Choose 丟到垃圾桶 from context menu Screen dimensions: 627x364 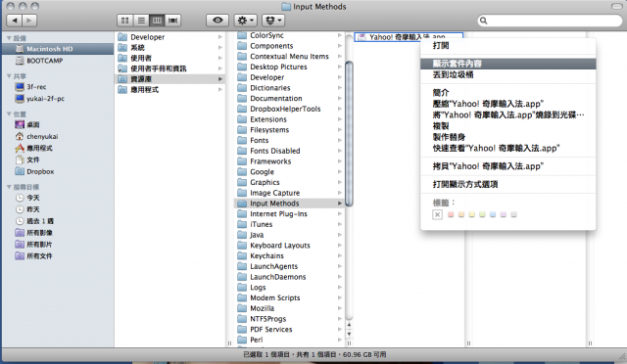(507, 74)
